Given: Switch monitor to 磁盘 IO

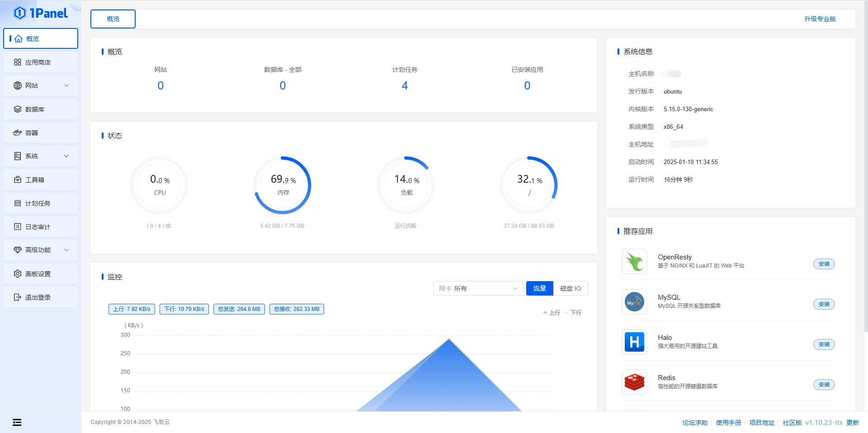Looking at the screenshot, I should click(x=570, y=288).
